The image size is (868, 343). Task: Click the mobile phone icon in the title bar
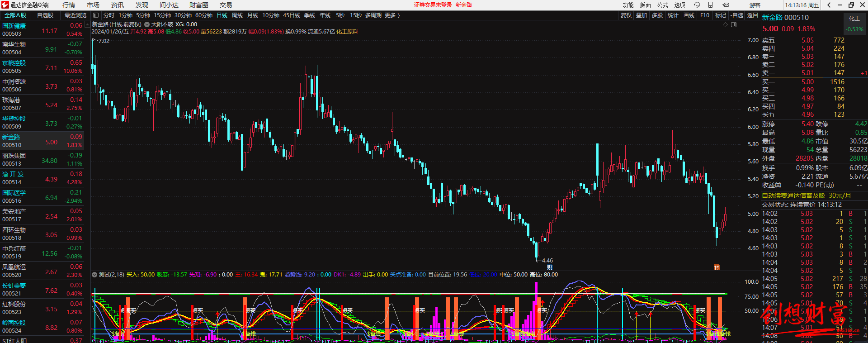pos(710,5)
